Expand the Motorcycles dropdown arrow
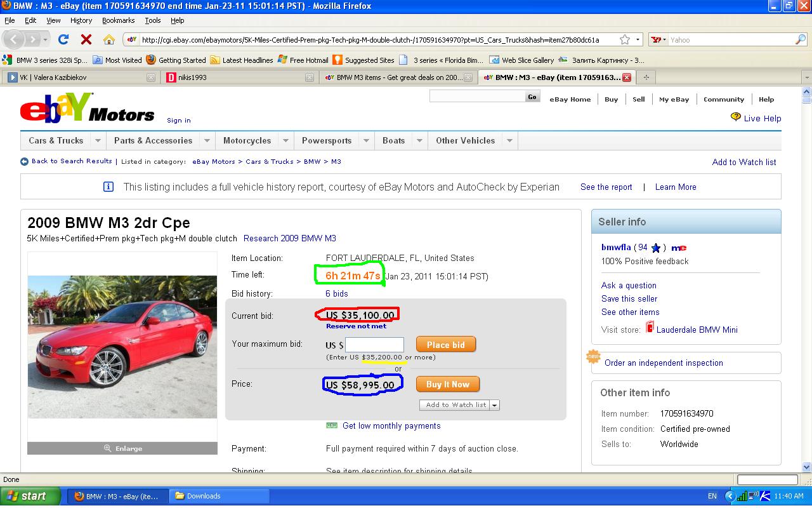This screenshot has width=812, height=508. pyautogui.click(x=285, y=140)
